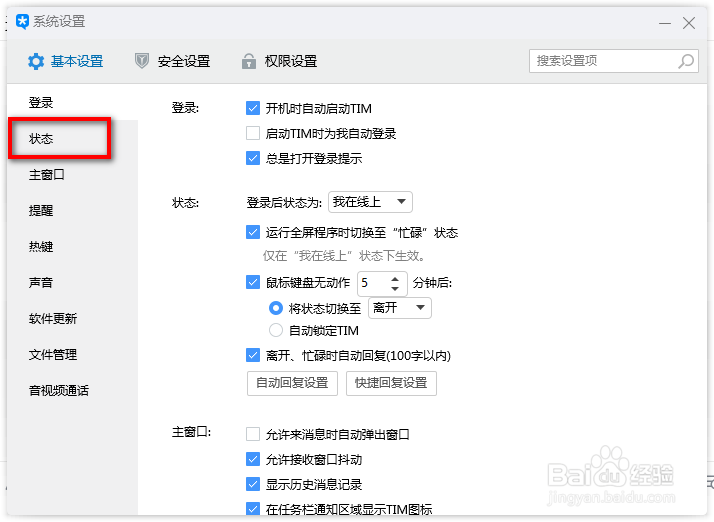Screen dimensions: 714x522
Task: Click the 搜索设置项 search field
Action: pos(603,61)
